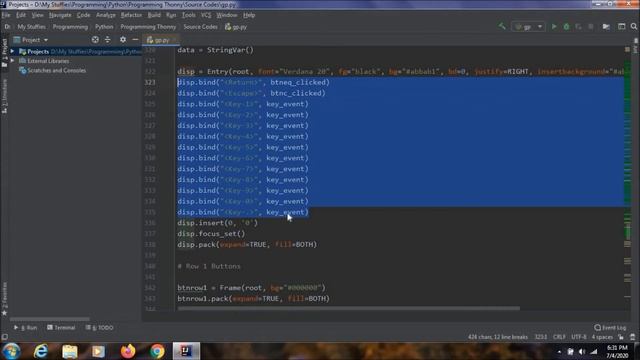Launch Firefox from taskbar

tap(128, 351)
